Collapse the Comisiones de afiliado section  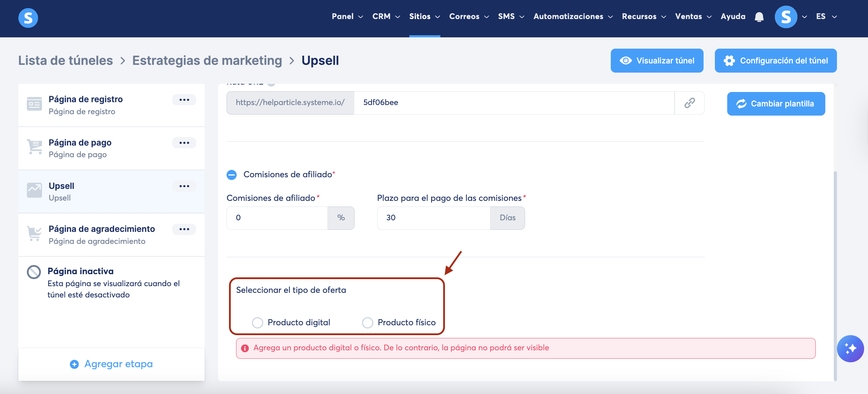[232, 175]
